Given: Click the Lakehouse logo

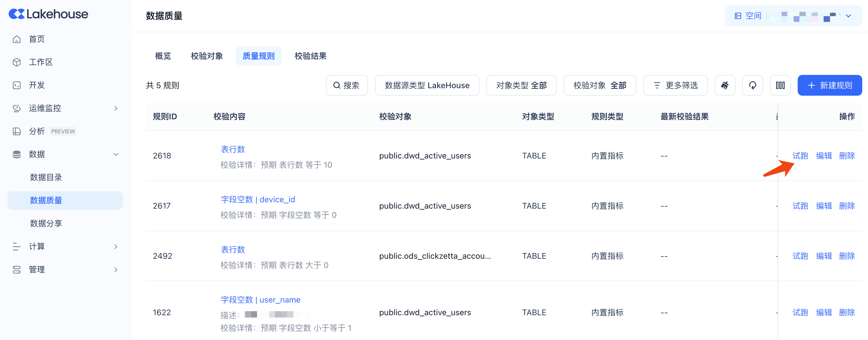Looking at the screenshot, I should pyautogui.click(x=48, y=14).
